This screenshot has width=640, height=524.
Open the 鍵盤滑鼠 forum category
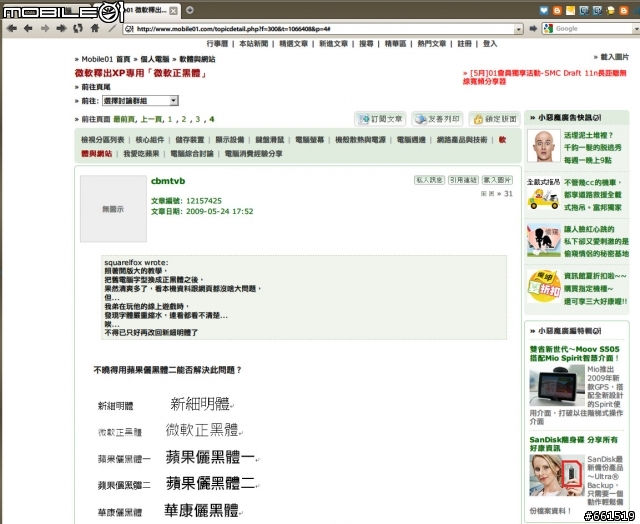click(x=270, y=140)
